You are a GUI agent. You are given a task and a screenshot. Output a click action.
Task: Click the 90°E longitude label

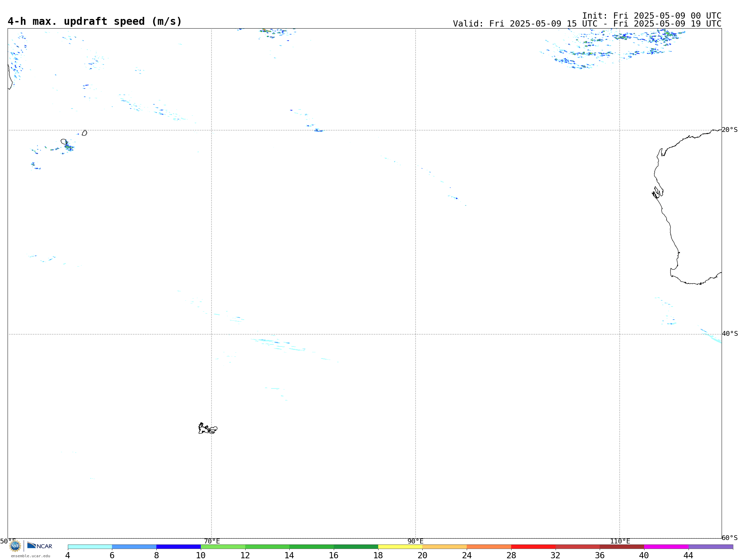[415, 541]
